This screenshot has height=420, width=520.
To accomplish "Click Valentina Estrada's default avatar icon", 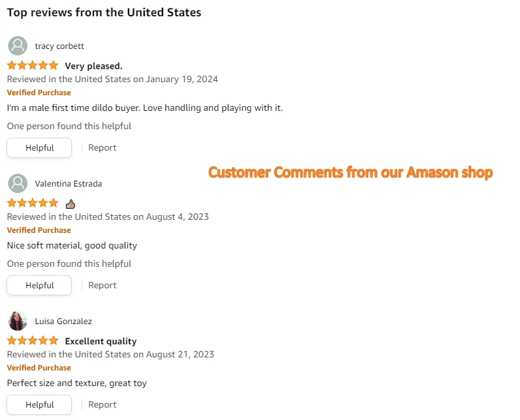I will [18, 183].
